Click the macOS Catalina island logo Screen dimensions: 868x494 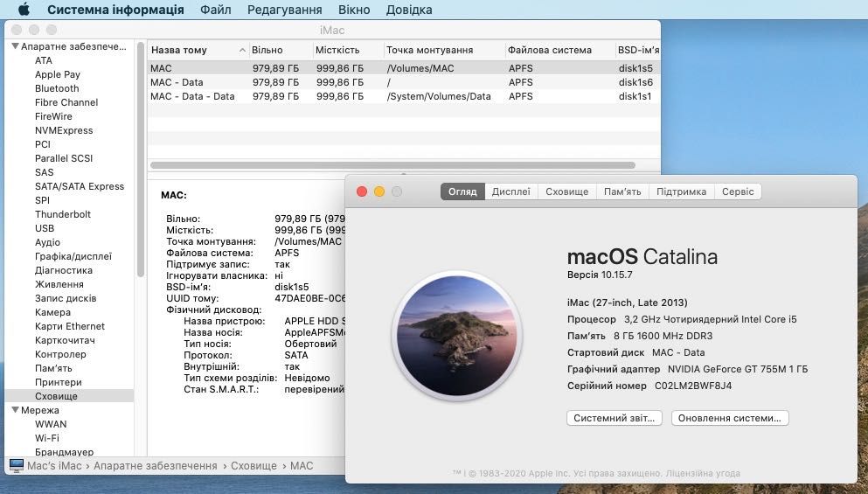[456, 336]
